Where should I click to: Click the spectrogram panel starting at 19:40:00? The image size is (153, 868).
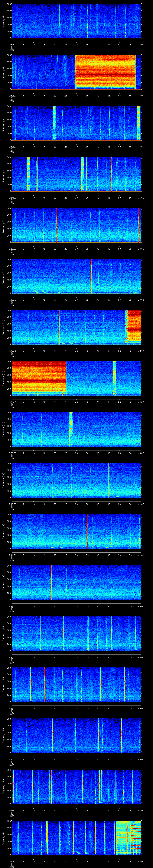pos(76,480)
